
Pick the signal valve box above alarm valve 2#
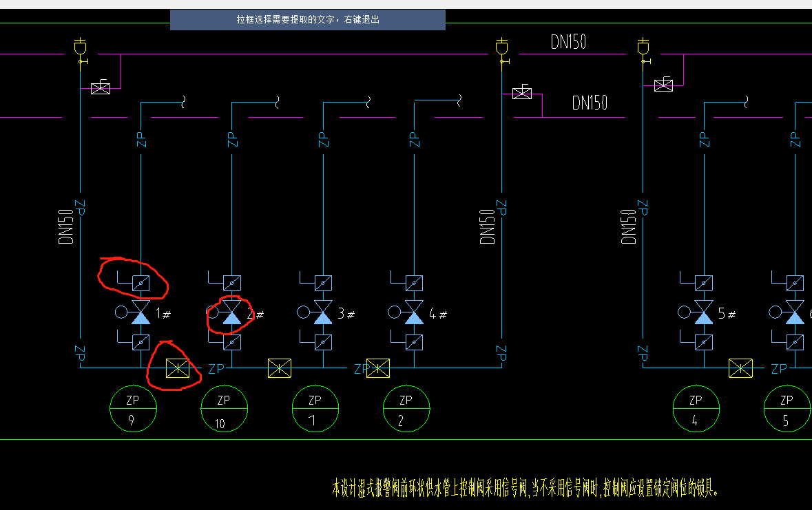(232, 283)
